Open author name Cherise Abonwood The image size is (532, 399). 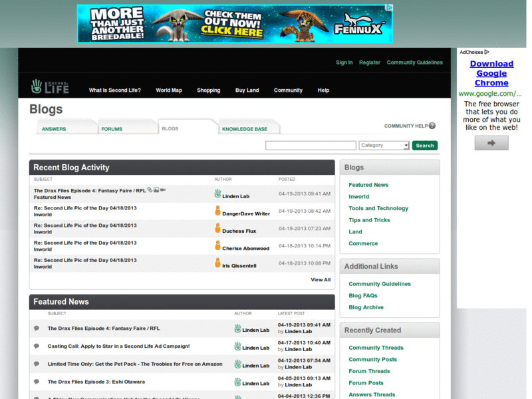coord(245,248)
